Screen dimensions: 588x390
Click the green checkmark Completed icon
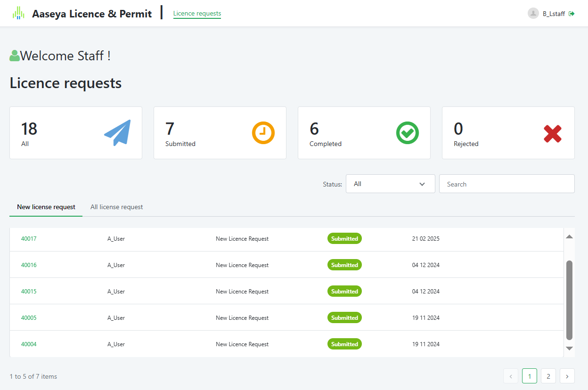pos(407,133)
